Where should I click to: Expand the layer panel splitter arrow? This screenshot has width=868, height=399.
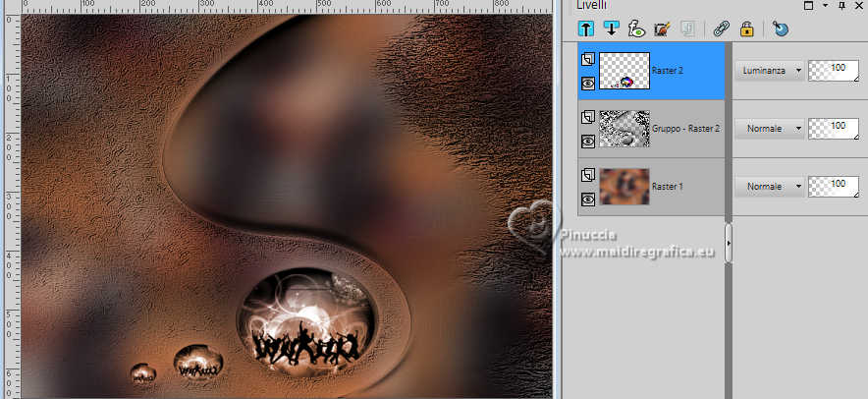pos(729,243)
